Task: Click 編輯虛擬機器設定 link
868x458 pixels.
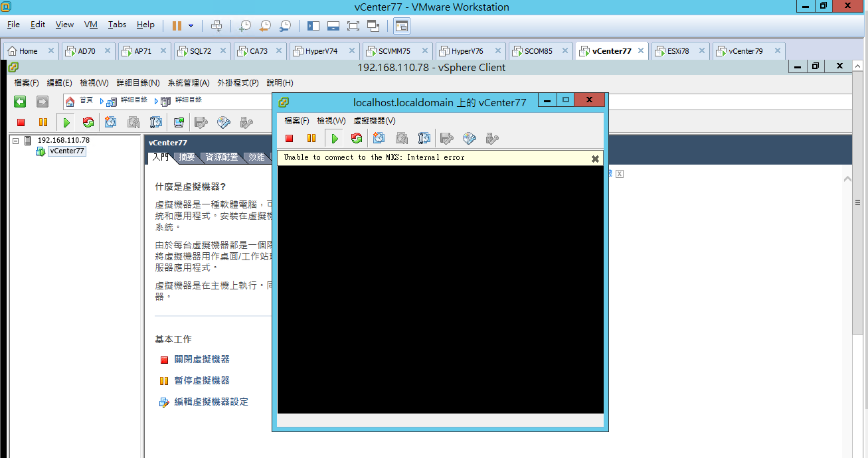Action: [211, 402]
